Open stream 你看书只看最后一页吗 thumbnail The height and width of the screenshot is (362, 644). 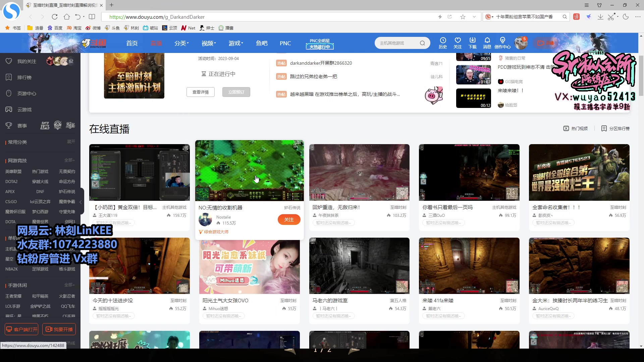tap(469, 172)
